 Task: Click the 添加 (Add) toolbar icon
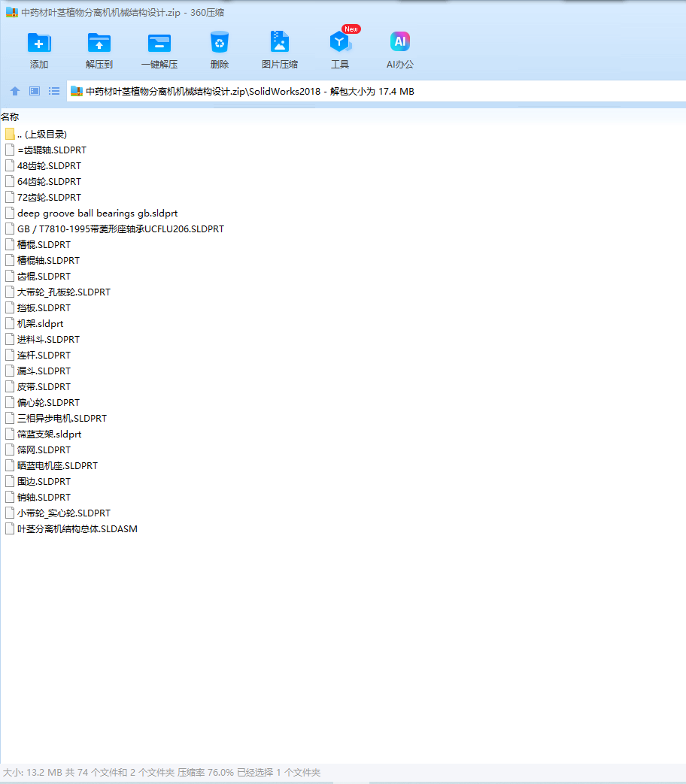point(39,43)
